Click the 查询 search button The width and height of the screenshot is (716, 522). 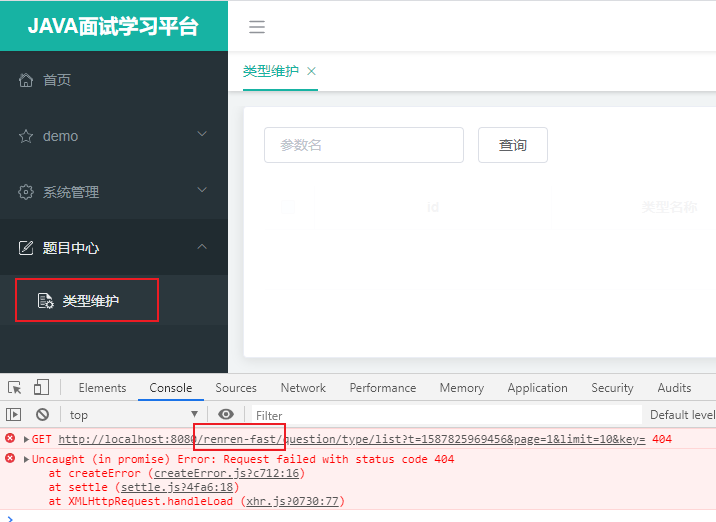point(513,145)
